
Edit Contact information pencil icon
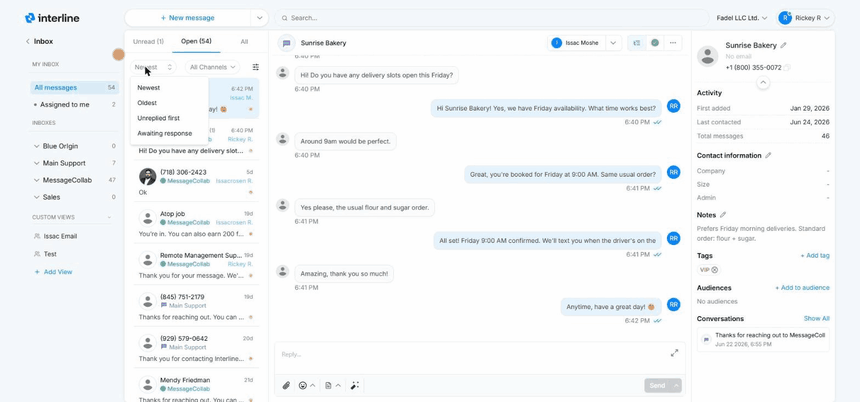[x=768, y=156]
